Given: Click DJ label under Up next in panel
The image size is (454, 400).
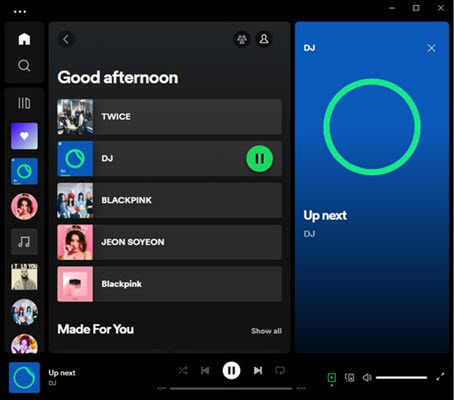Looking at the screenshot, I should point(309,234).
